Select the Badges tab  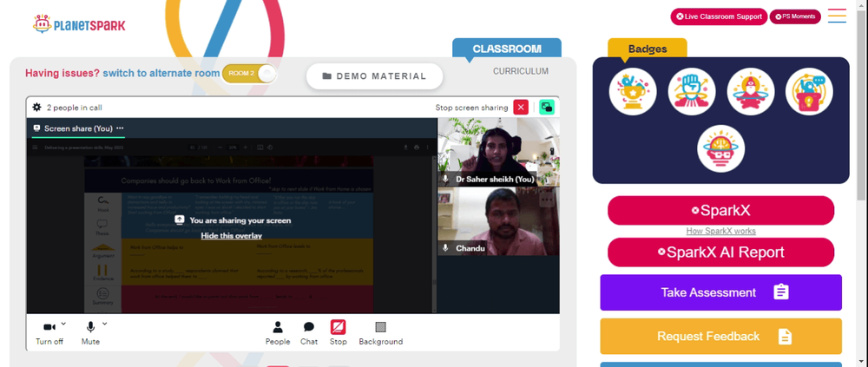(x=648, y=49)
